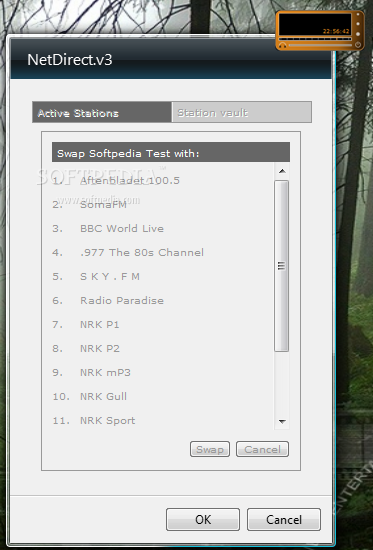Open the Station vault tab
The width and height of the screenshot is (373, 550).
coord(241,112)
